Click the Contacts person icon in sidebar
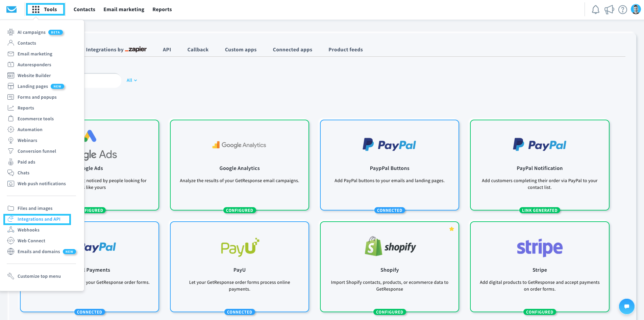Viewport: 644px width, 320px height. [11, 43]
